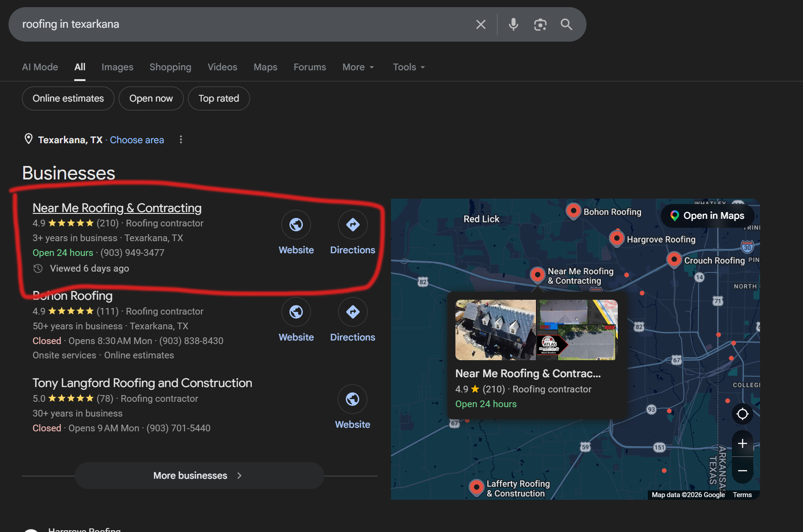The height and width of the screenshot is (532, 803).
Task: Click Directions icon for Near Me Roofing
Action: click(x=353, y=225)
